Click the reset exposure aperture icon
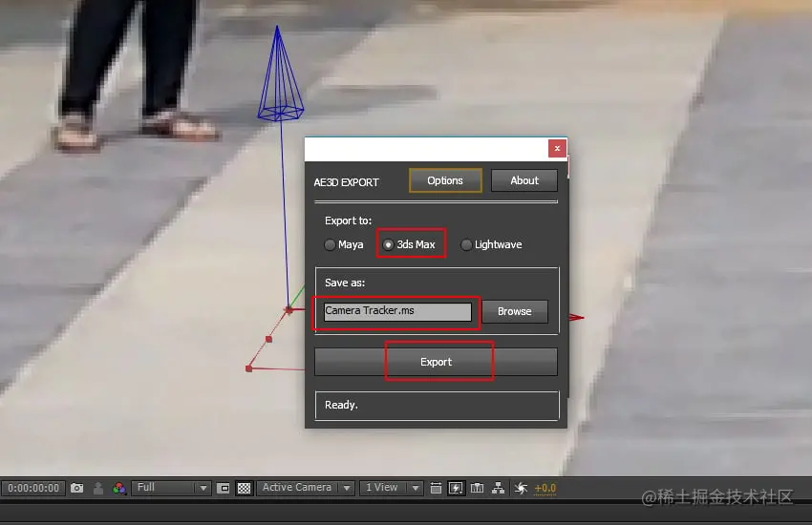The width and height of the screenshot is (812, 525). (521, 488)
